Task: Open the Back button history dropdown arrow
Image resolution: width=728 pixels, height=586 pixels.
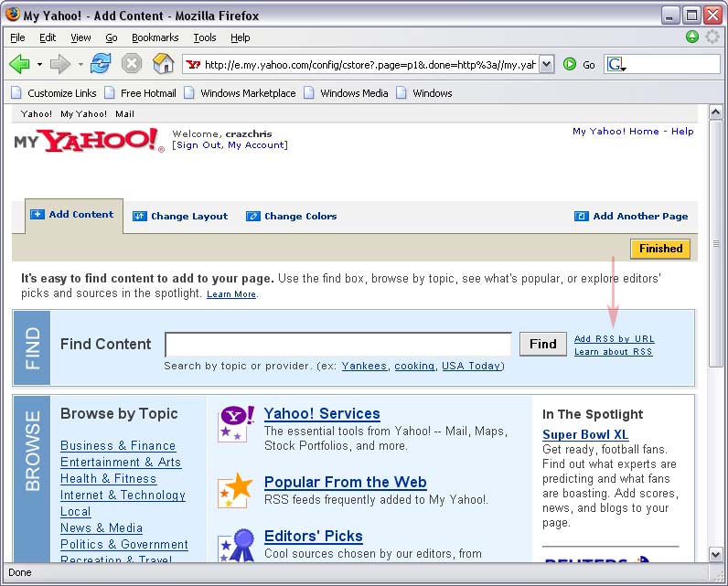Action: (x=39, y=64)
